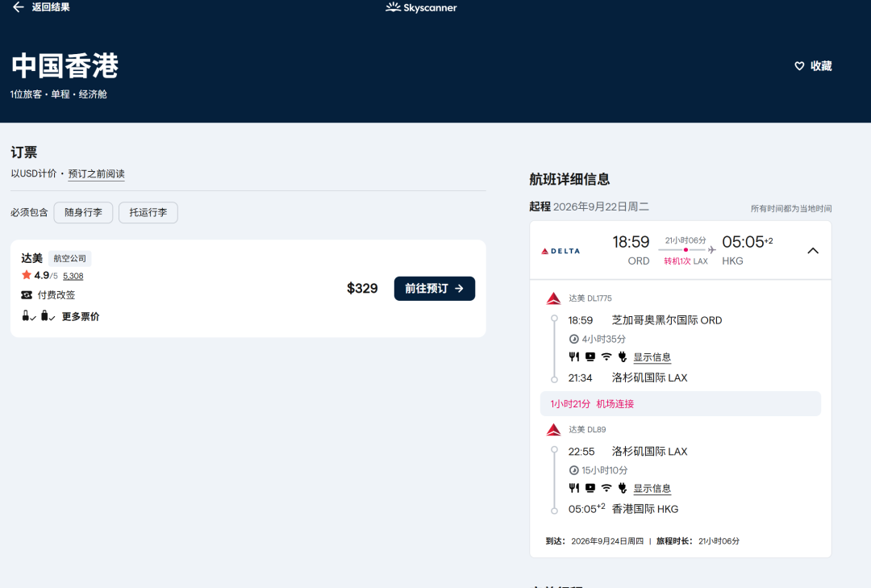Open Skyscanner logo home link
The image size is (871, 588).
coord(421,8)
